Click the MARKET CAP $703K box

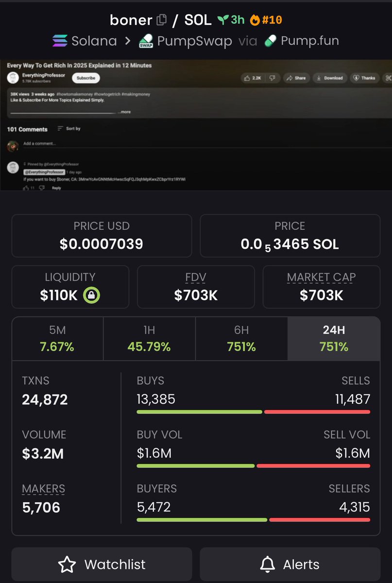pos(322,287)
